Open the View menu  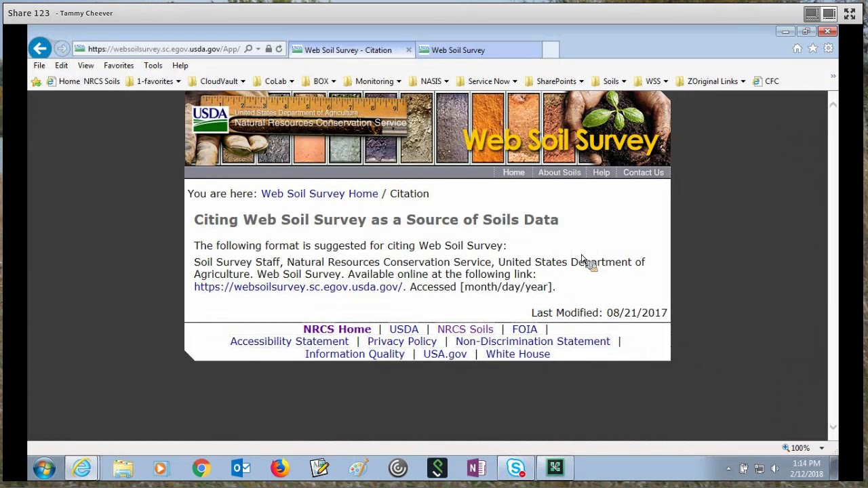coord(85,66)
